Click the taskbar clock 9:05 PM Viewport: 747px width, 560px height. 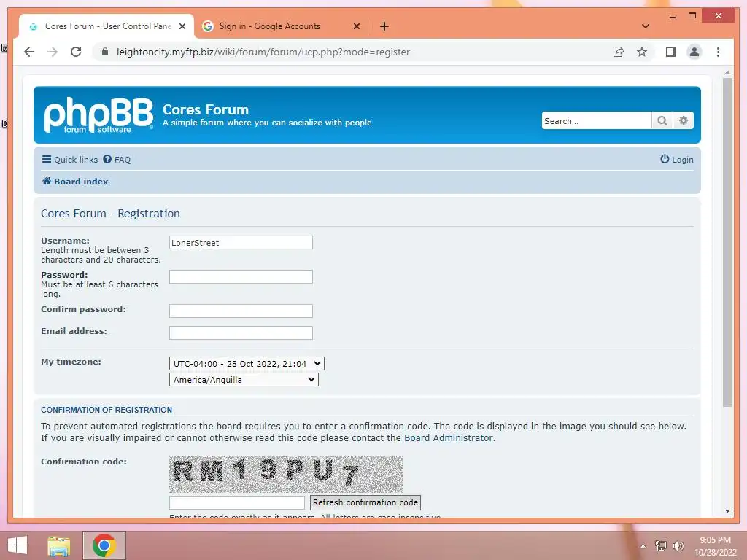click(715, 546)
